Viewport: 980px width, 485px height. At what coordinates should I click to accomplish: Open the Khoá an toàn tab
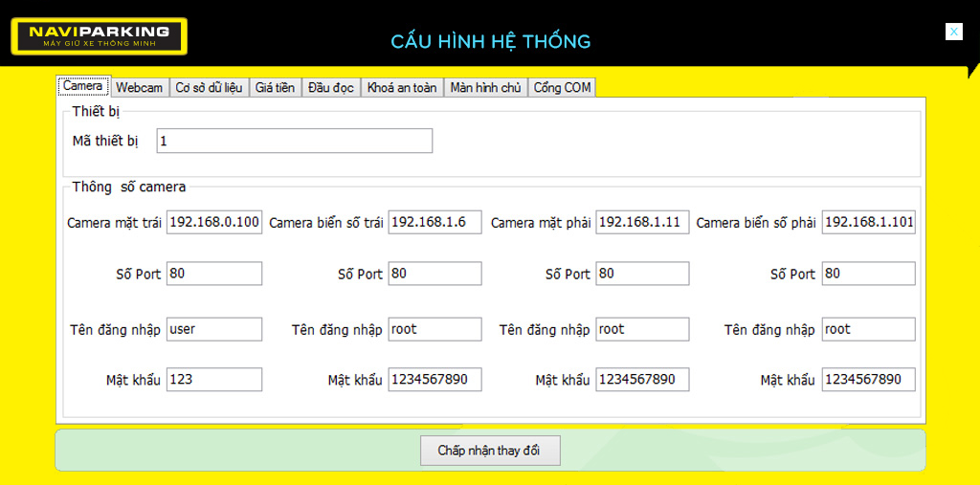point(403,87)
